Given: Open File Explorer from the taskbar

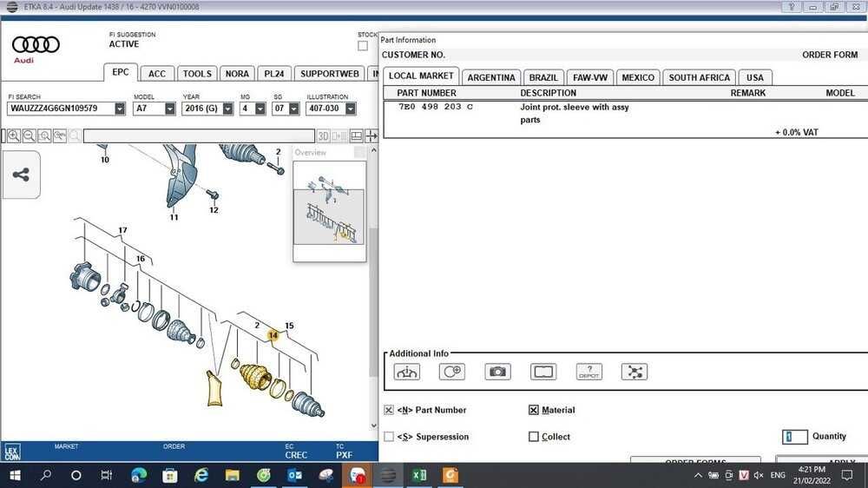Looking at the screenshot, I should (232, 475).
